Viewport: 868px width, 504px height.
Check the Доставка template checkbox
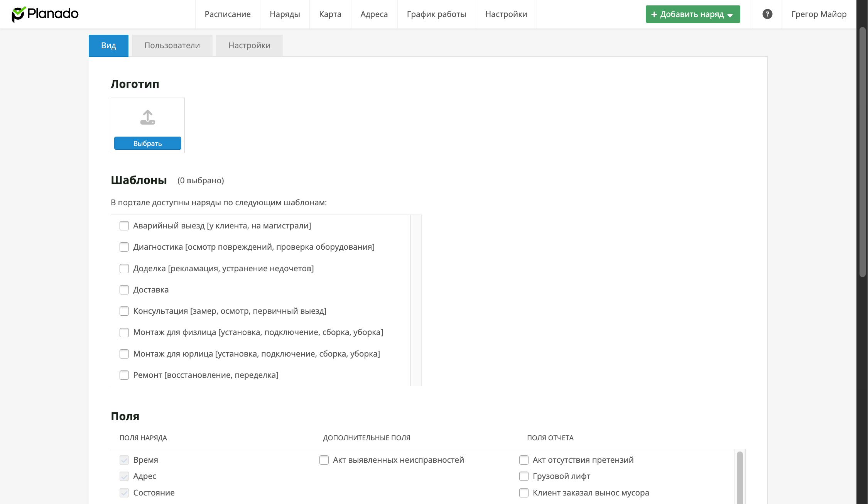point(124,290)
